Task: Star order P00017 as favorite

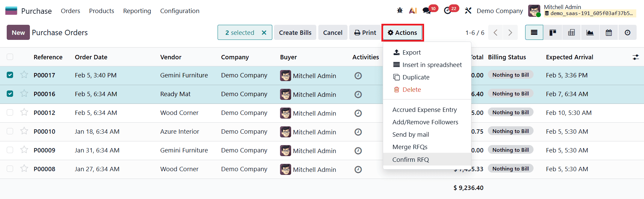Action: click(x=24, y=75)
